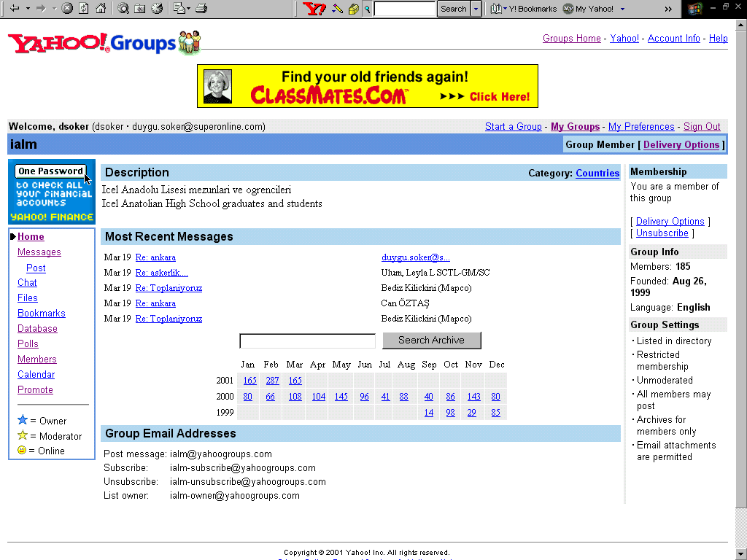
Task: Open the Groups Home link
Action: point(572,38)
